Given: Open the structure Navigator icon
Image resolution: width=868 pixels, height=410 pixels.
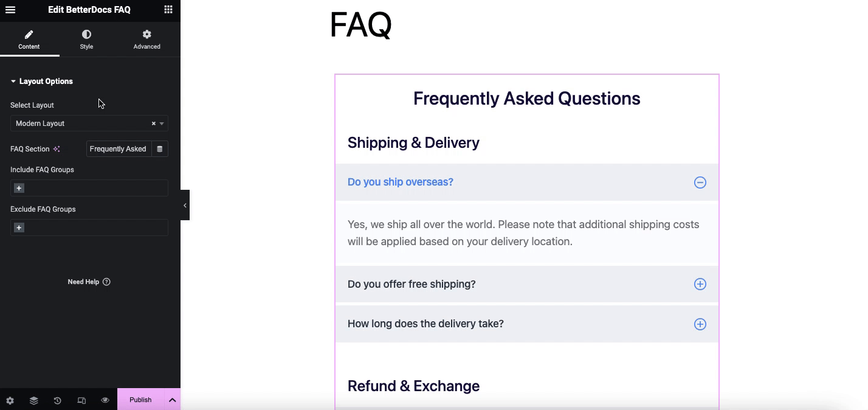Looking at the screenshot, I should pos(33,400).
